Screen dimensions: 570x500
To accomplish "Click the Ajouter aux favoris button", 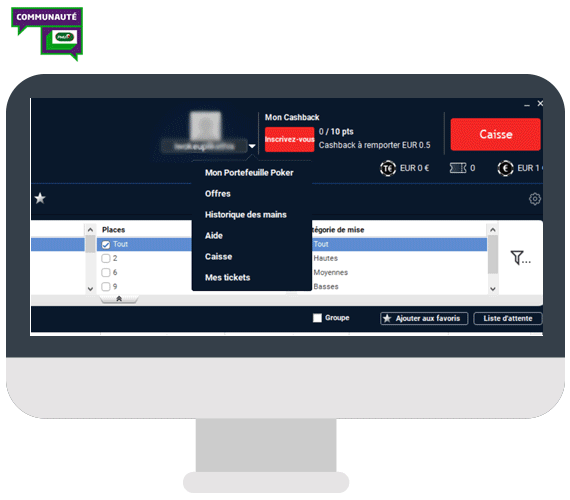I will [424, 318].
